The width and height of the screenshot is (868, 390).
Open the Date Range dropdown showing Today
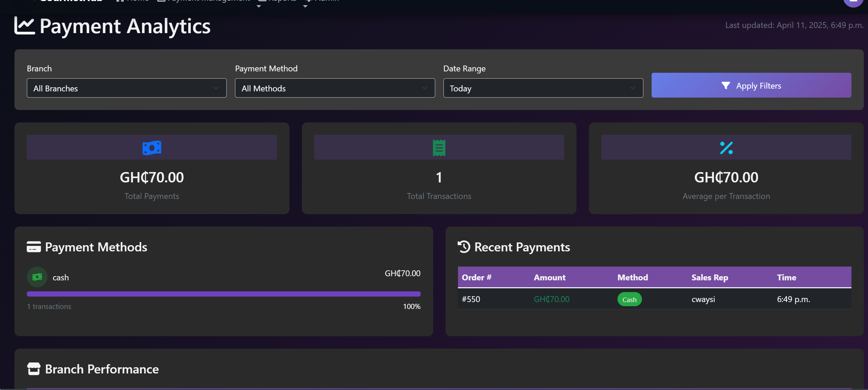click(543, 88)
